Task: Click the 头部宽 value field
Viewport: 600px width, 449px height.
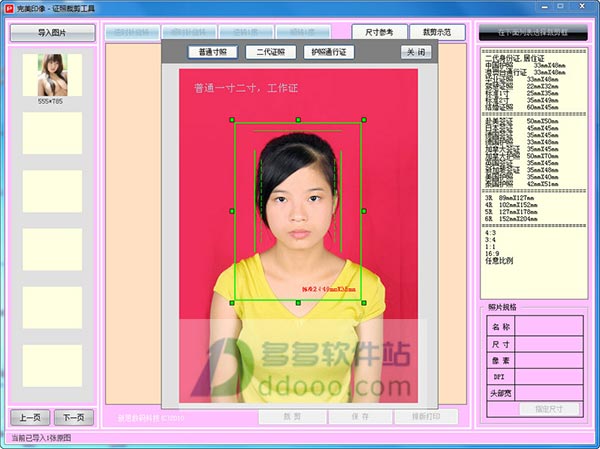Action: pos(549,393)
